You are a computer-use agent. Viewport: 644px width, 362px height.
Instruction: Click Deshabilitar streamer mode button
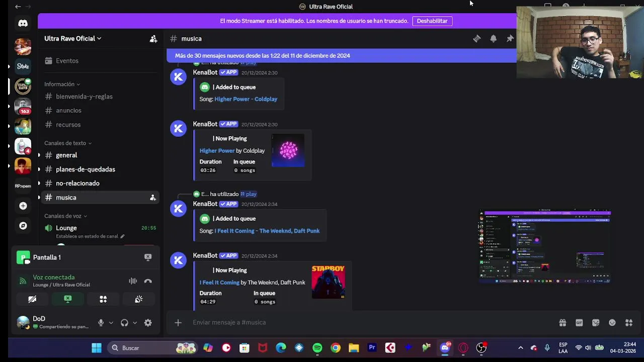pos(432,21)
